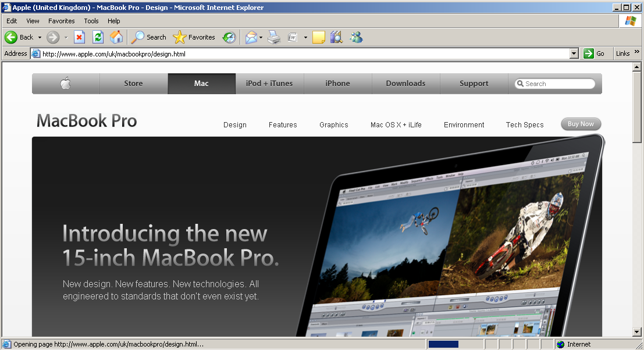Screen dimensions: 644x350
Task: Print the page with printer icon
Action: 274,37
